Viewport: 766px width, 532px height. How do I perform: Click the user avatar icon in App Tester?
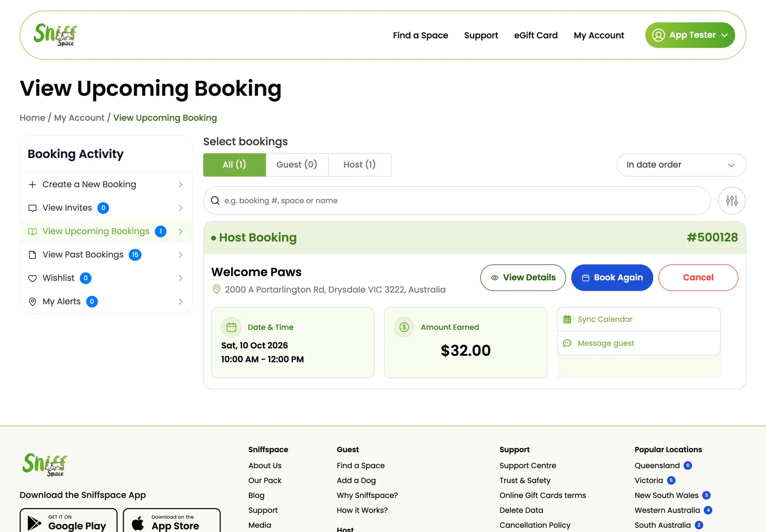pos(658,35)
